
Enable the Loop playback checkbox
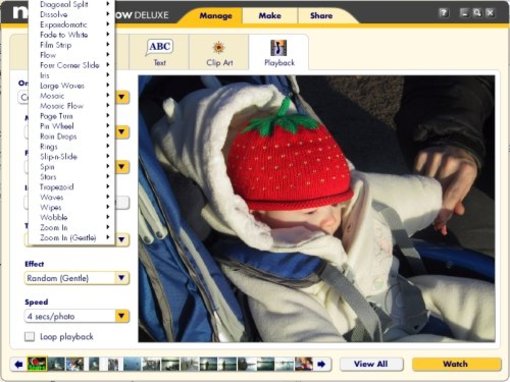coord(30,336)
